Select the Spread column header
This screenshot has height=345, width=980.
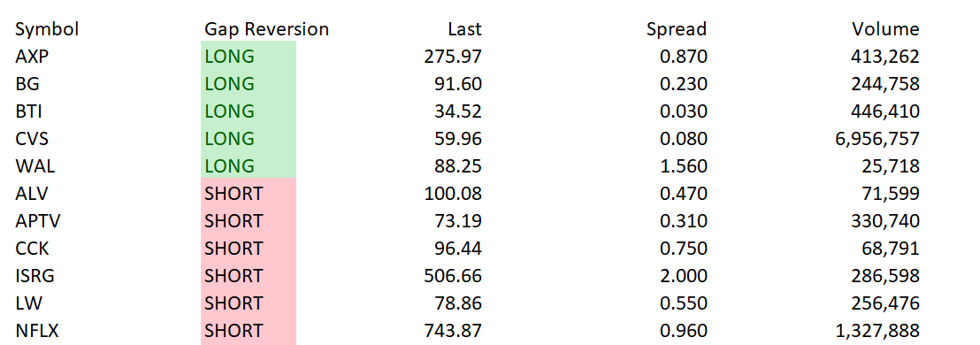click(677, 28)
